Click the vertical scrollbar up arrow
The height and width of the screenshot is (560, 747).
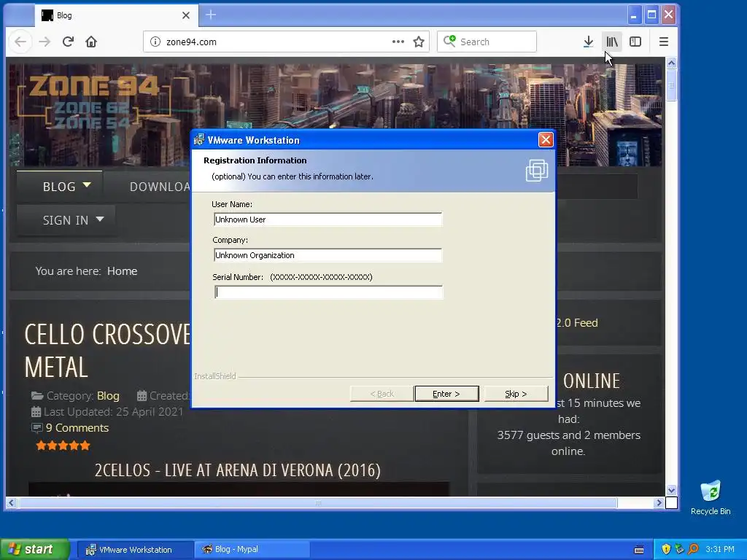click(x=671, y=63)
